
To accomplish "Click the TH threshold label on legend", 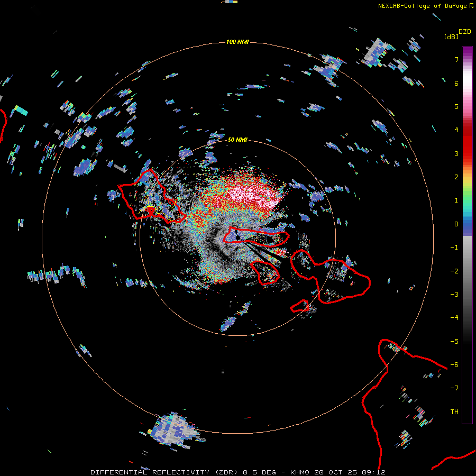I will [x=454, y=412].
